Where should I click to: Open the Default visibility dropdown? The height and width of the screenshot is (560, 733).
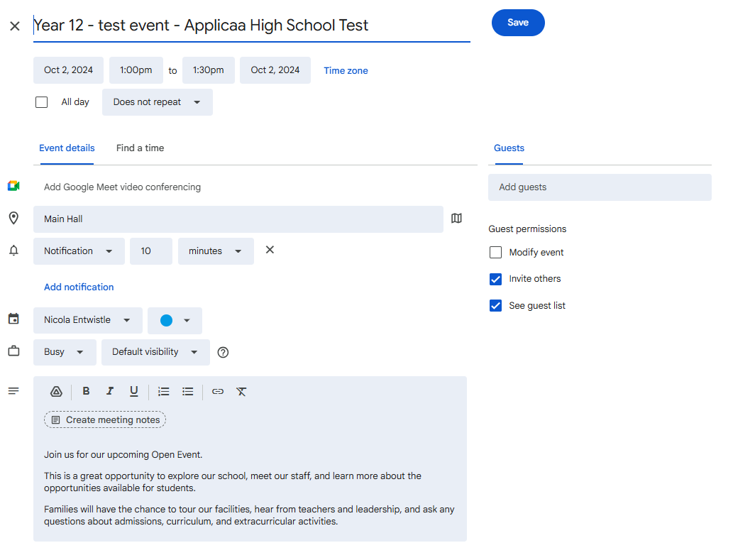click(x=155, y=352)
